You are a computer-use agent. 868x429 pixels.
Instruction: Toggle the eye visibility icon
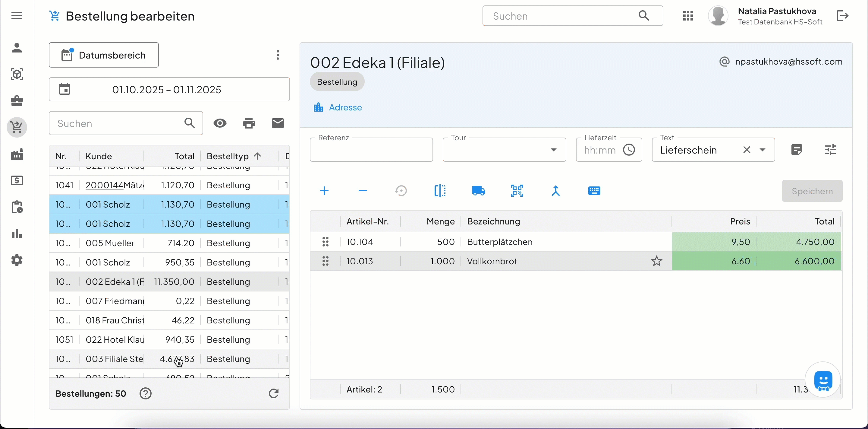tap(220, 123)
